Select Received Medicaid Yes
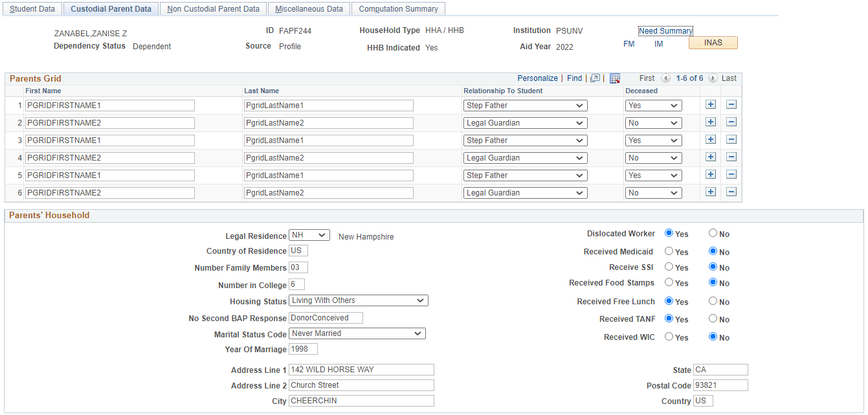This screenshot has width=868, height=415. [x=669, y=251]
